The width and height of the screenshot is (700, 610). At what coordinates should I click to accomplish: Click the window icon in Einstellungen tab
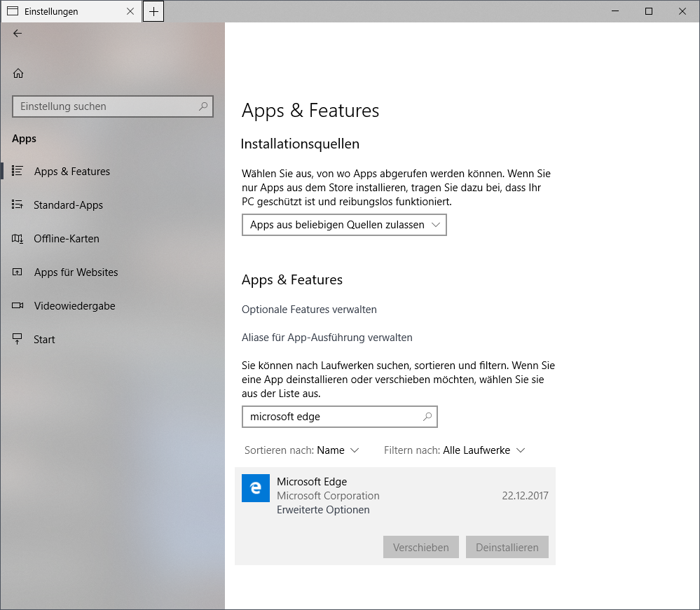[x=13, y=11]
